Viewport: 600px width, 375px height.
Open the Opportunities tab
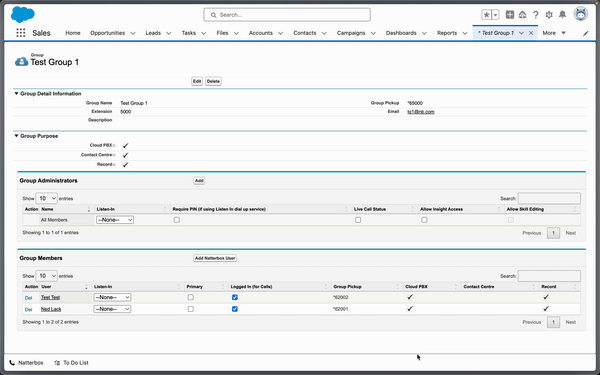[x=108, y=33]
